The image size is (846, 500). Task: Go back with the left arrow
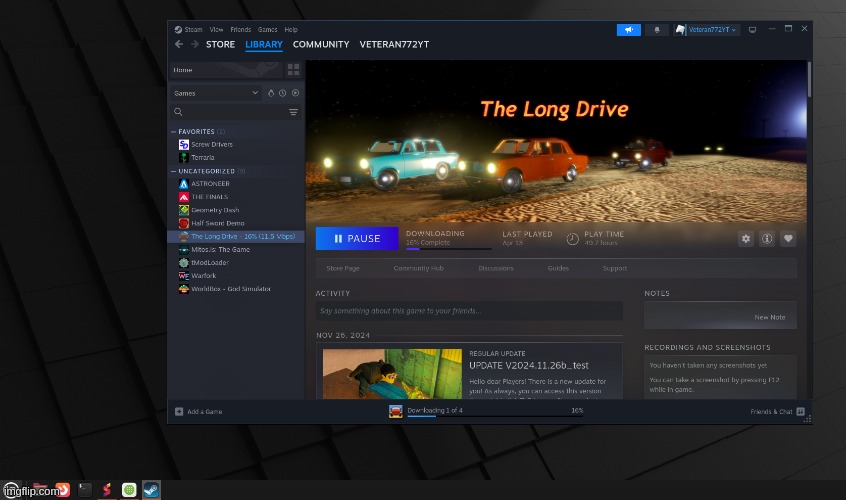pos(179,44)
